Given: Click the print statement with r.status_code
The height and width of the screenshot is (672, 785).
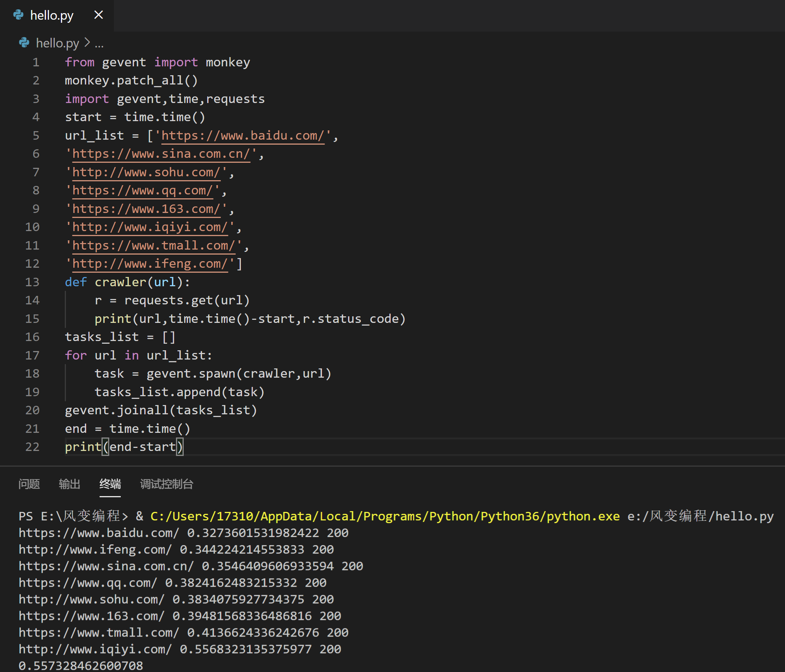Looking at the screenshot, I should click(250, 319).
